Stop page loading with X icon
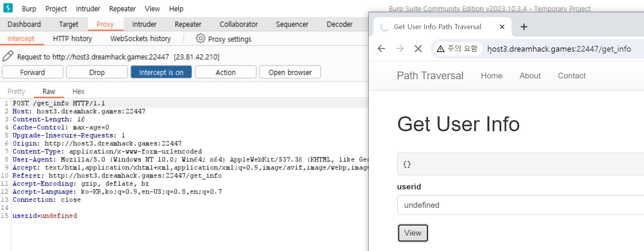The image size is (644, 251). pyautogui.click(x=418, y=49)
